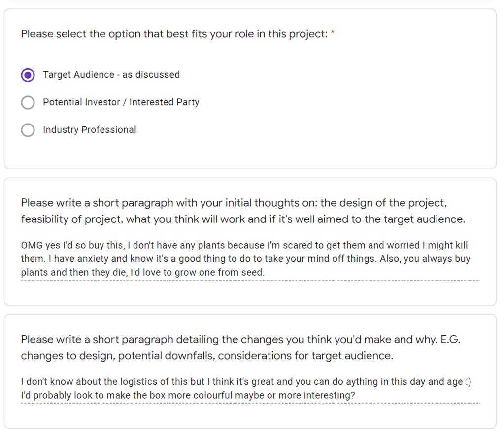Screen dimensions: 504x438
Task: Click the ':)' smiley in the second answer
Action: 467,382
